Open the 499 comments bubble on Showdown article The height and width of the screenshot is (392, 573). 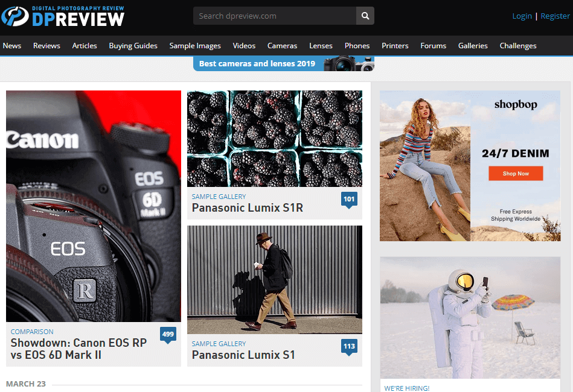[x=168, y=334]
